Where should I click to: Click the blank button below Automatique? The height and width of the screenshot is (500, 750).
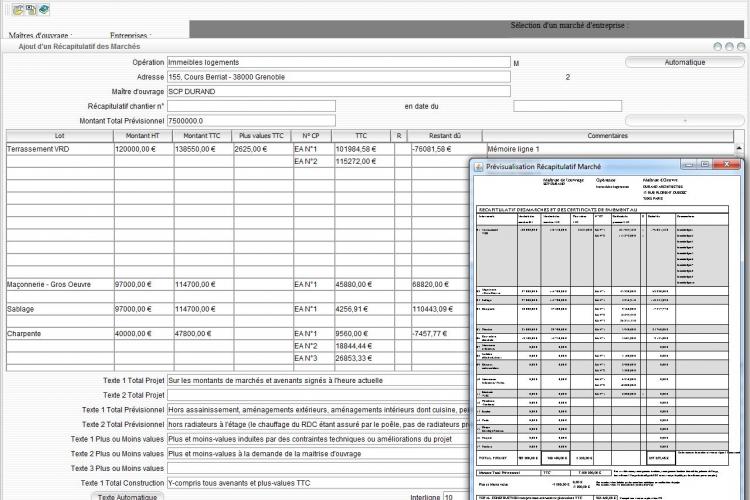pos(684,121)
